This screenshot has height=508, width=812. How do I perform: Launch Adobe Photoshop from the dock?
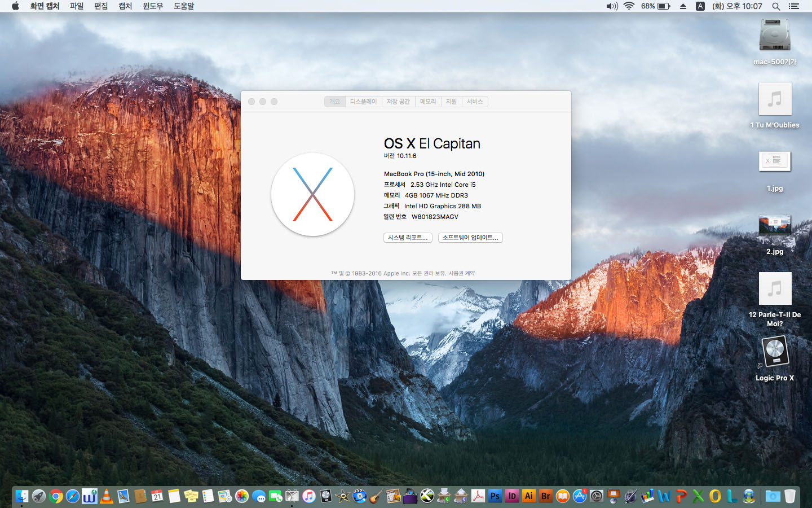click(x=495, y=496)
